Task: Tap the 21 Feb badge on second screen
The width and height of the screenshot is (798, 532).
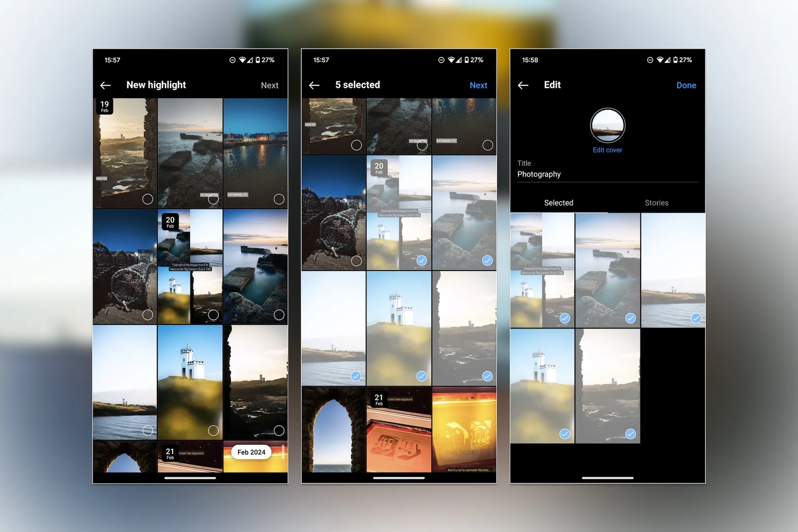Action: 379,399
